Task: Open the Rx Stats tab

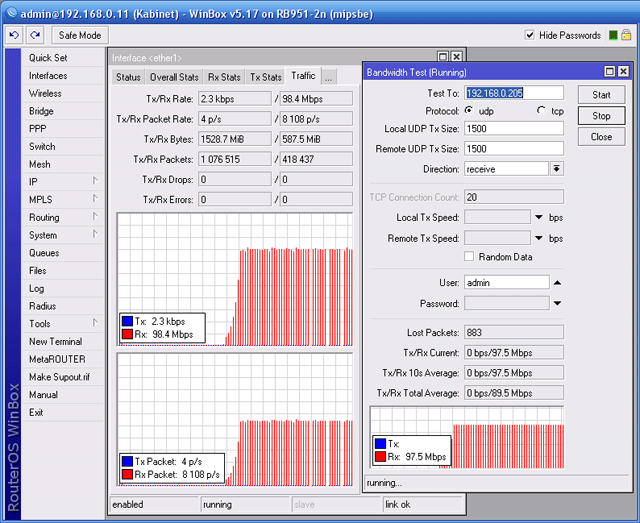Action: point(224,77)
